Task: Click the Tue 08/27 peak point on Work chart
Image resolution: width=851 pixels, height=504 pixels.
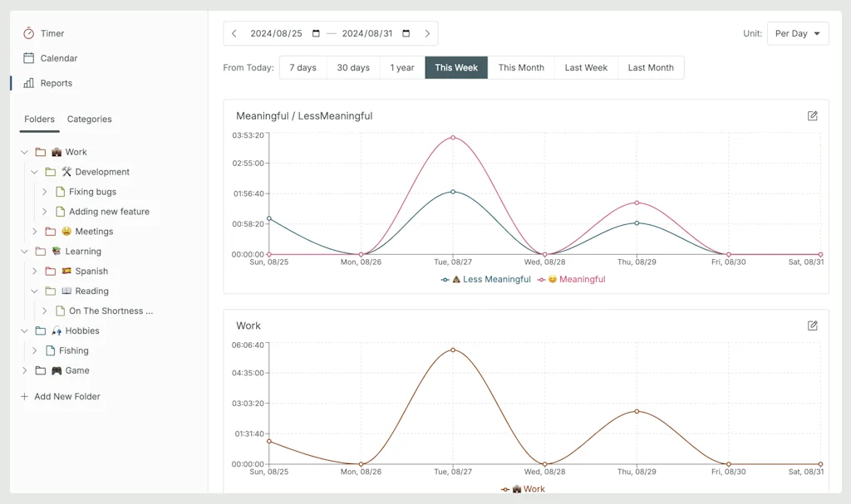Action: (x=453, y=350)
